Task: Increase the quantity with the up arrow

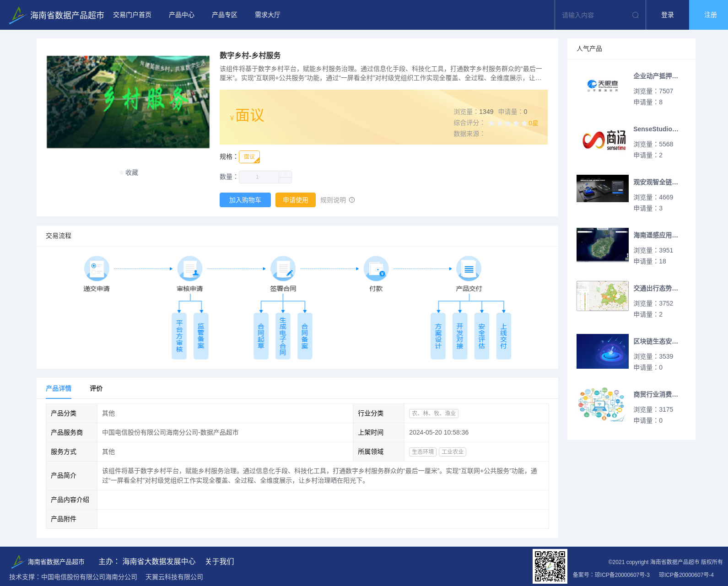Action: pos(285,174)
